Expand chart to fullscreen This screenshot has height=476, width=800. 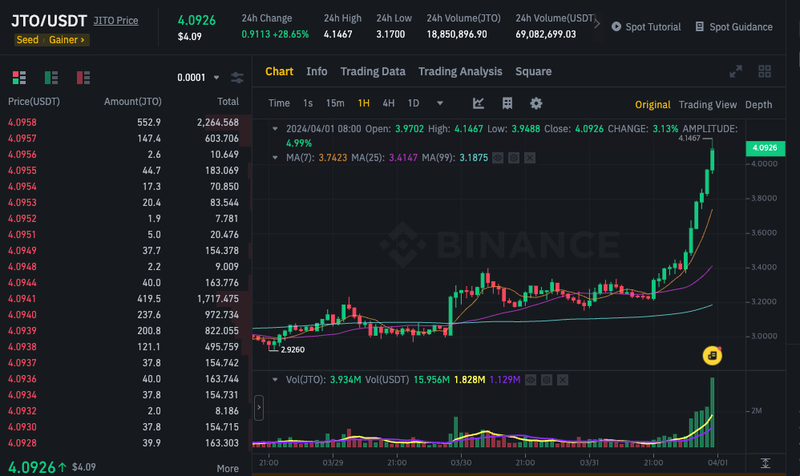click(x=735, y=71)
